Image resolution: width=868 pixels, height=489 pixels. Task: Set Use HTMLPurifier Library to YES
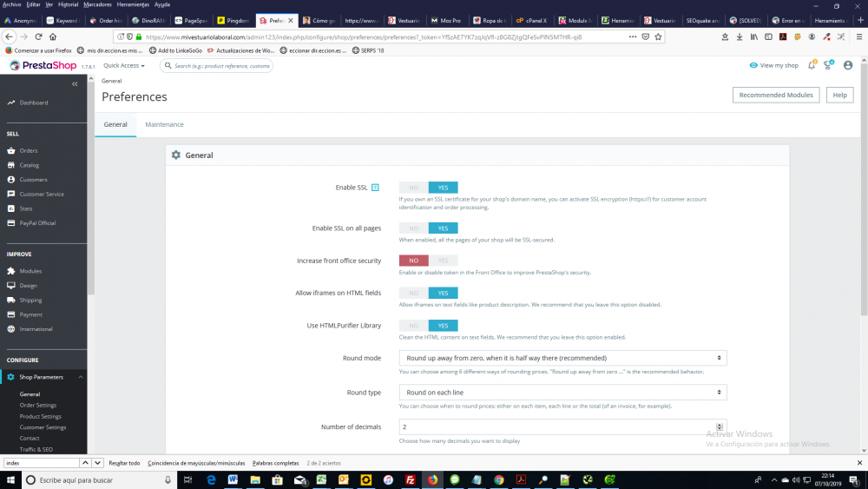(443, 326)
